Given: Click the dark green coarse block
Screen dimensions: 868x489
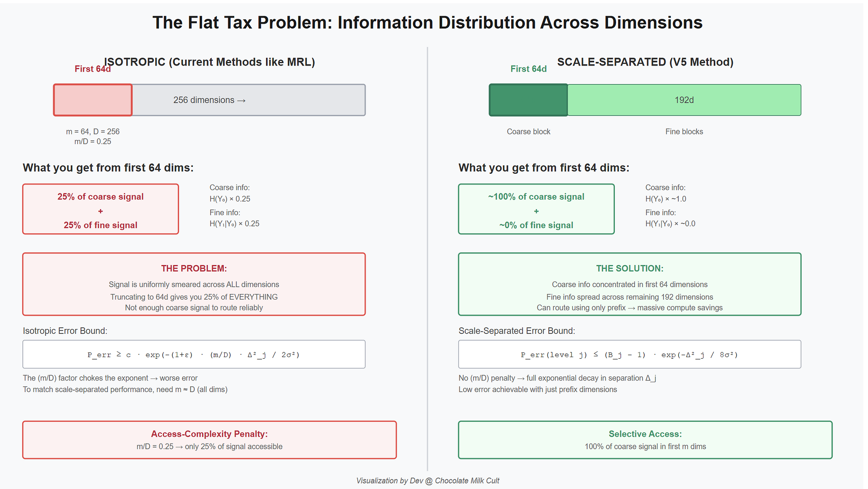Looking at the screenshot, I should click(x=528, y=100).
